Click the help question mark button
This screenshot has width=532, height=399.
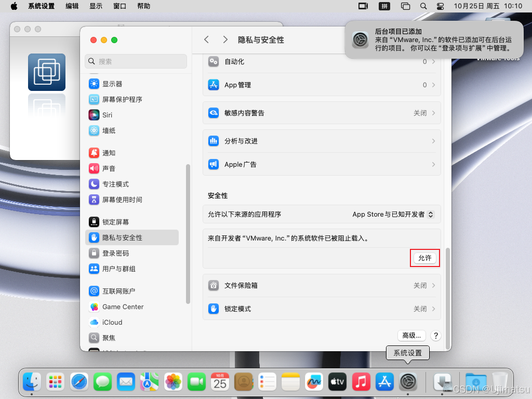pyautogui.click(x=436, y=336)
